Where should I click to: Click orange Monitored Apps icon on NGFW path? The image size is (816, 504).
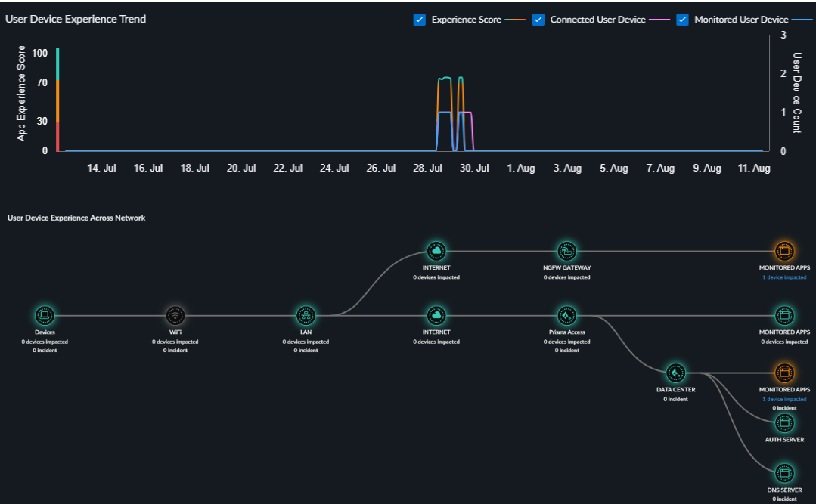tap(784, 251)
